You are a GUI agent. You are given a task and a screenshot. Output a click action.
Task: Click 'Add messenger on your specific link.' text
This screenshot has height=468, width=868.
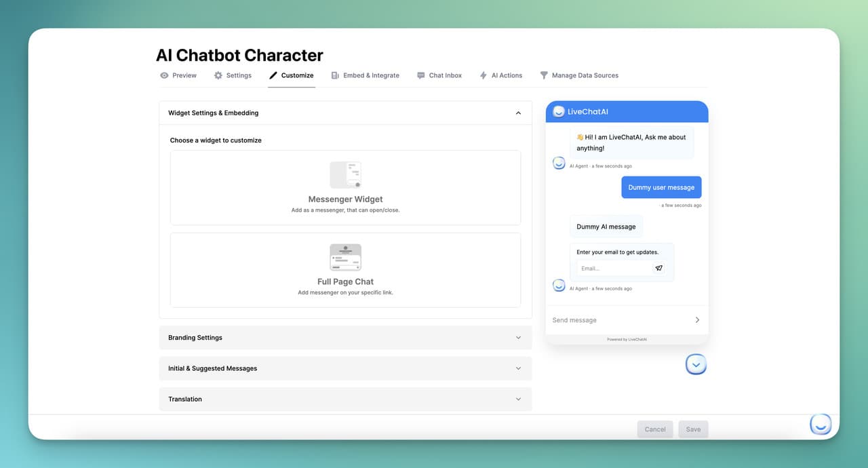[345, 292]
